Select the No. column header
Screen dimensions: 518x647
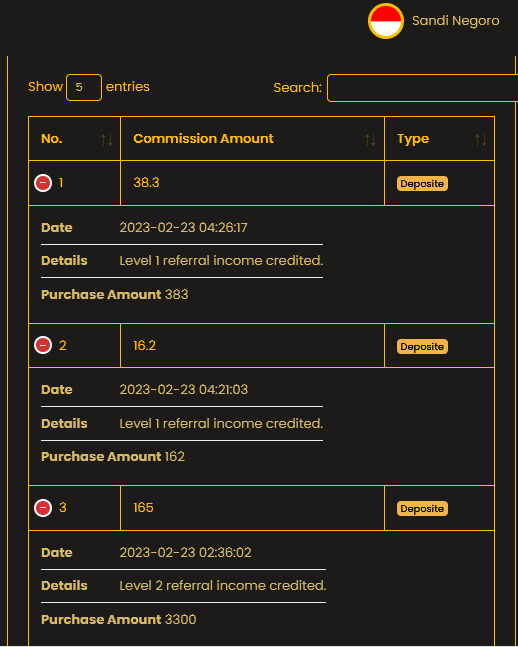click(x=75, y=139)
